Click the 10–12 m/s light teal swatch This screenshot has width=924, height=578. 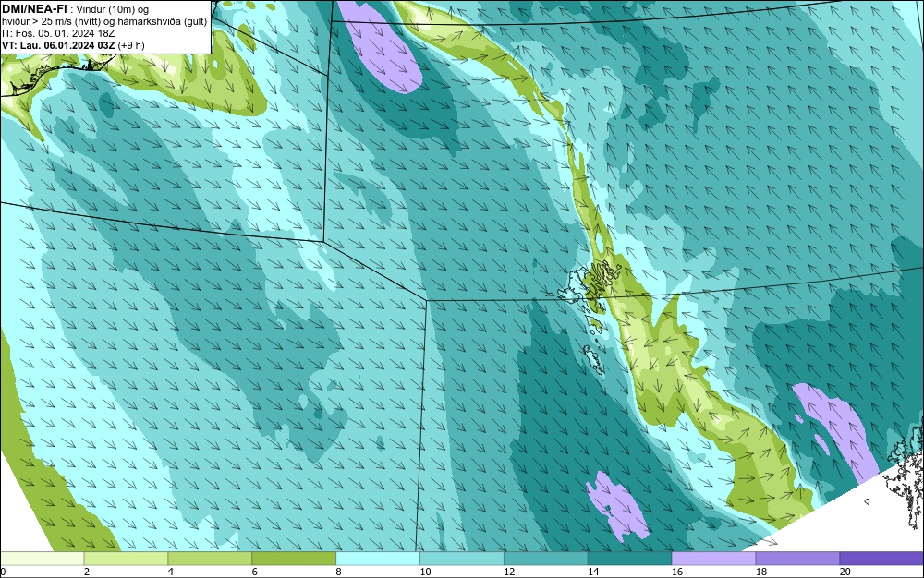coord(462,559)
